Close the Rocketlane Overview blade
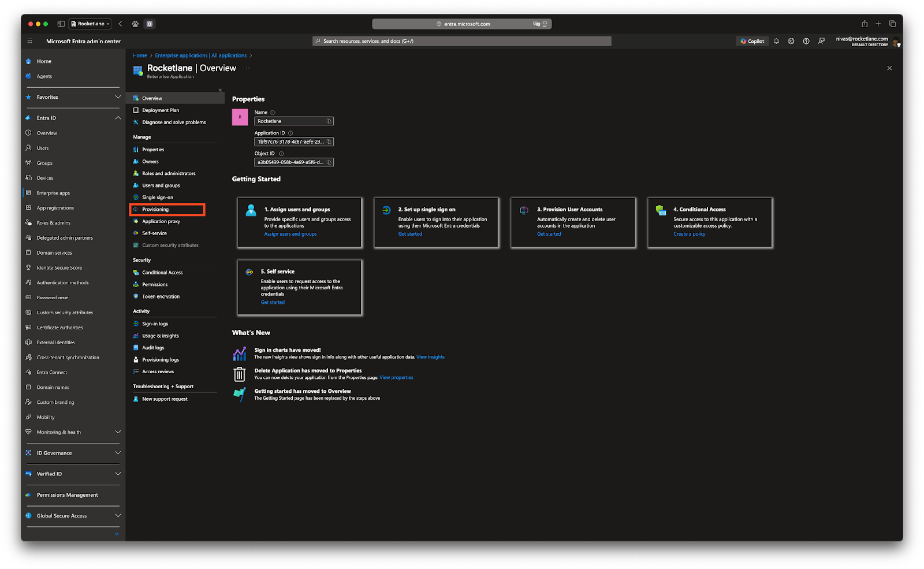The height and width of the screenshot is (569, 924). [x=889, y=68]
